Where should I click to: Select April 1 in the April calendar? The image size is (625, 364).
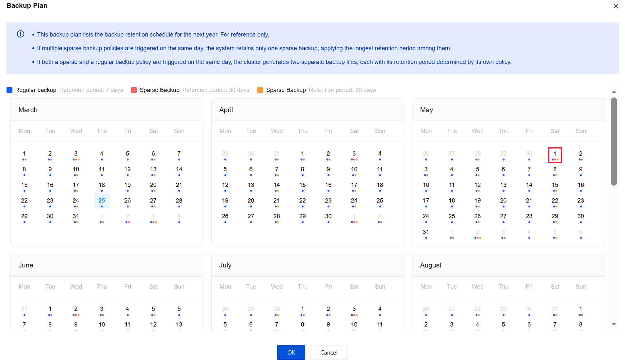pyautogui.click(x=303, y=154)
